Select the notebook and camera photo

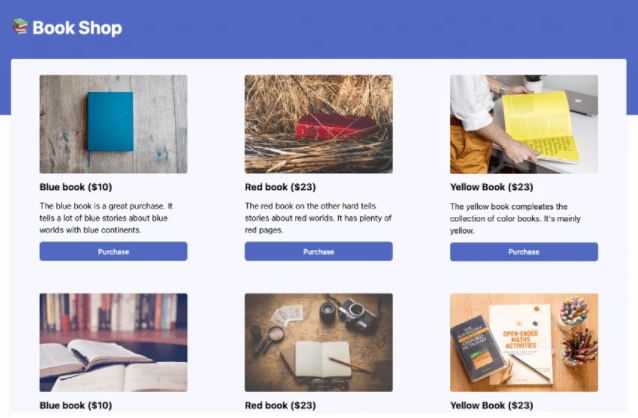[x=318, y=342]
